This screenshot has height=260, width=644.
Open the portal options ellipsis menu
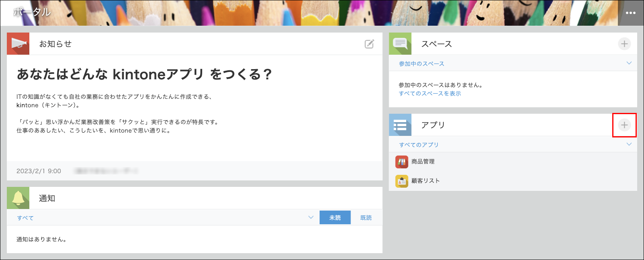[630, 13]
